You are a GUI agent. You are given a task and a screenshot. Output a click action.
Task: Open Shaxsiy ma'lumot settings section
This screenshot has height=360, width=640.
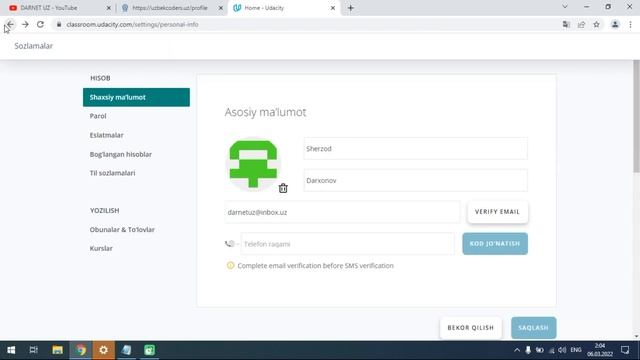tap(136, 97)
